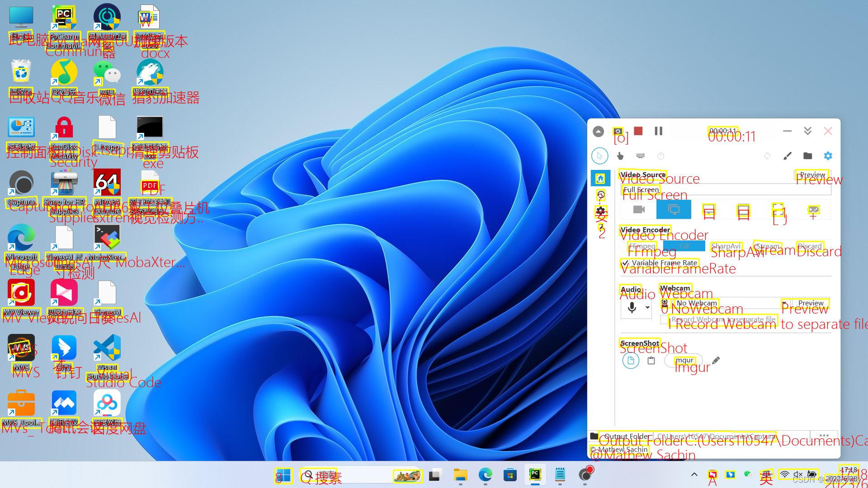The image size is (868, 488).
Task: Choose the Gif video encoder
Action: coord(684,246)
